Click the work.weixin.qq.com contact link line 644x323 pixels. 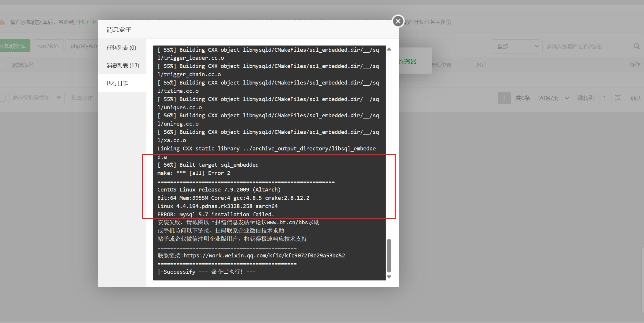(251, 255)
